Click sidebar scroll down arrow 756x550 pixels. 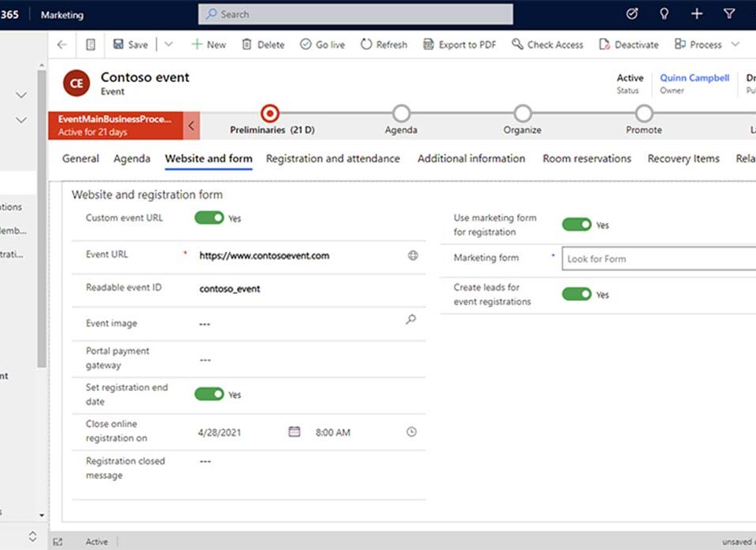click(42, 515)
